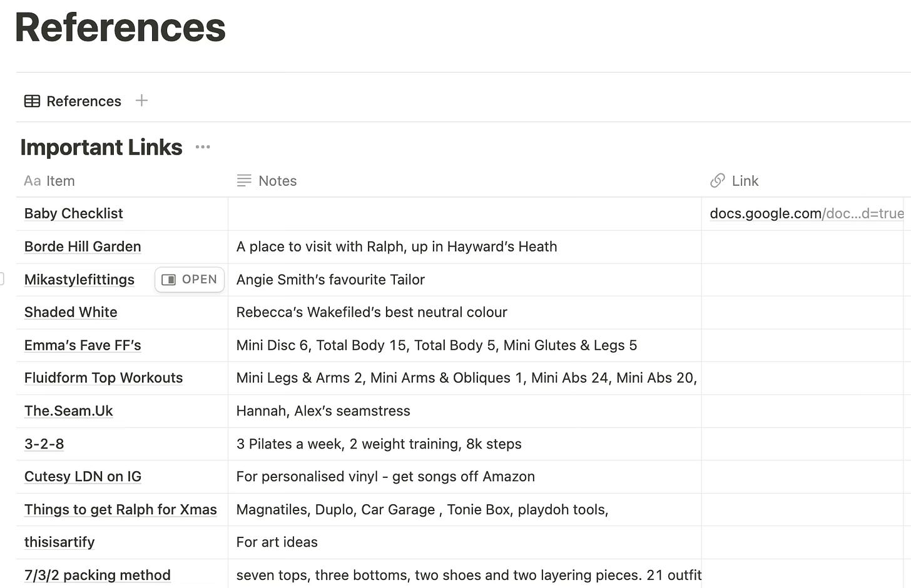Image resolution: width=911 pixels, height=588 pixels.
Task: Open the 7/3/2 packing method item
Action: click(97, 575)
